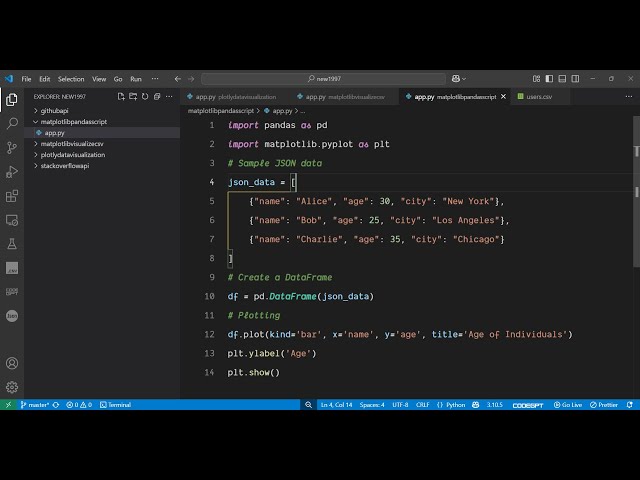Click matplotlibpandasscript in the breadcrumb
Viewport: 640px width, 480px height.
click(221, 111)
